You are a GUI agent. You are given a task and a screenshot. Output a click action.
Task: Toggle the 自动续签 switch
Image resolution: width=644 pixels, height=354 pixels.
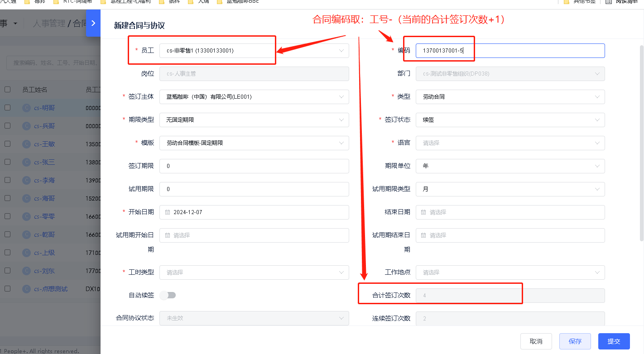pyautogui.click(x=168, y=295)
